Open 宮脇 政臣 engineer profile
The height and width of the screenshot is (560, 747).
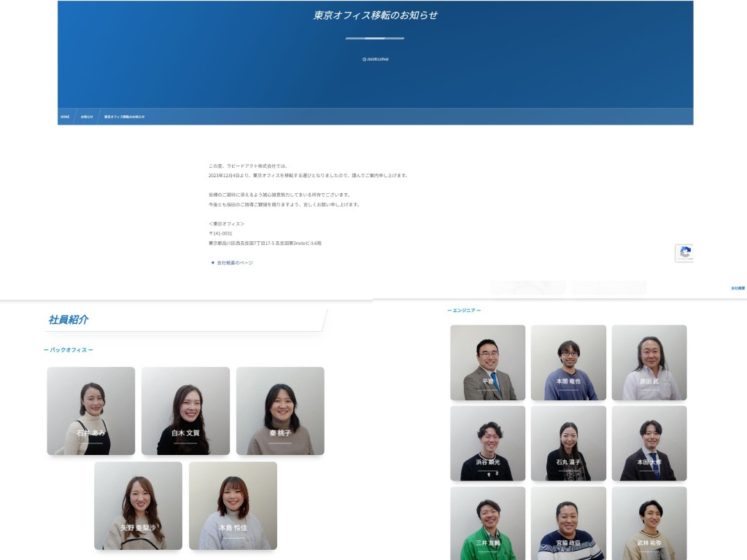[x=568, y=523]
